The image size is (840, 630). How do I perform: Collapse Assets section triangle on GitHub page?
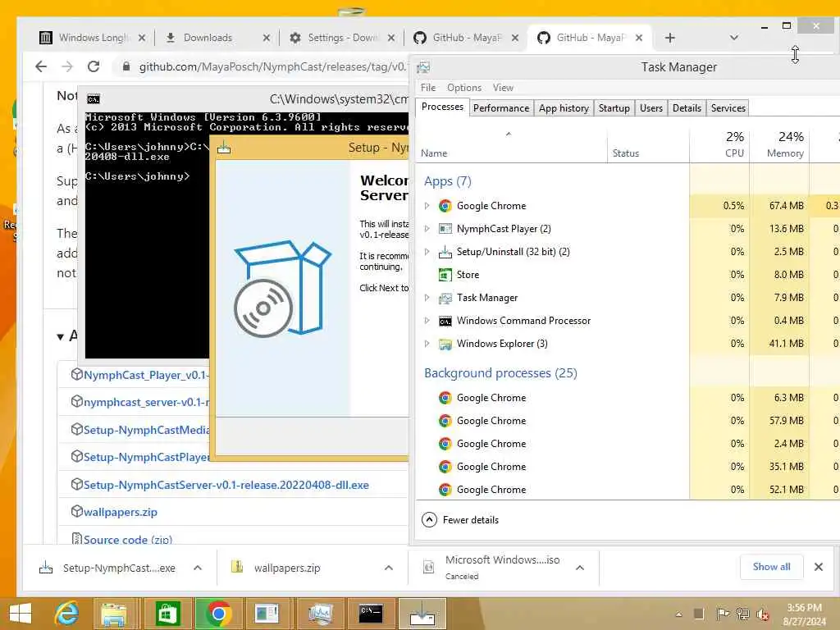(61, 336)
